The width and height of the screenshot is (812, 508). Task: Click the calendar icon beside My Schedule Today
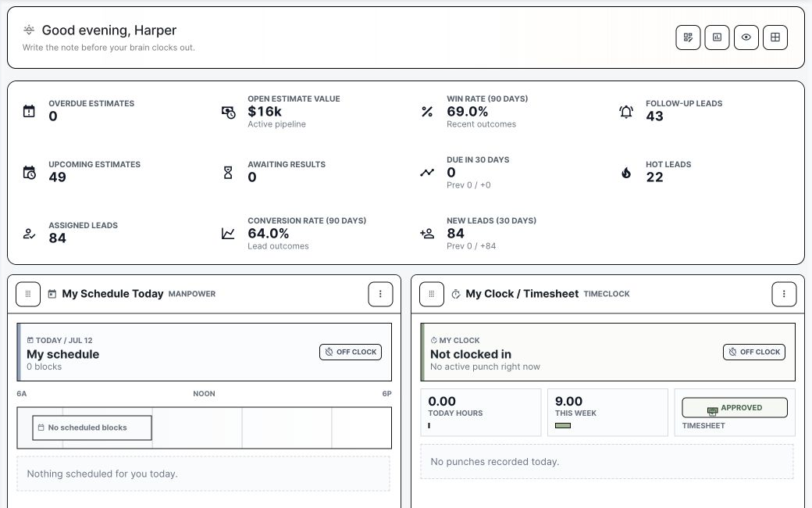[x=52, y=294]
